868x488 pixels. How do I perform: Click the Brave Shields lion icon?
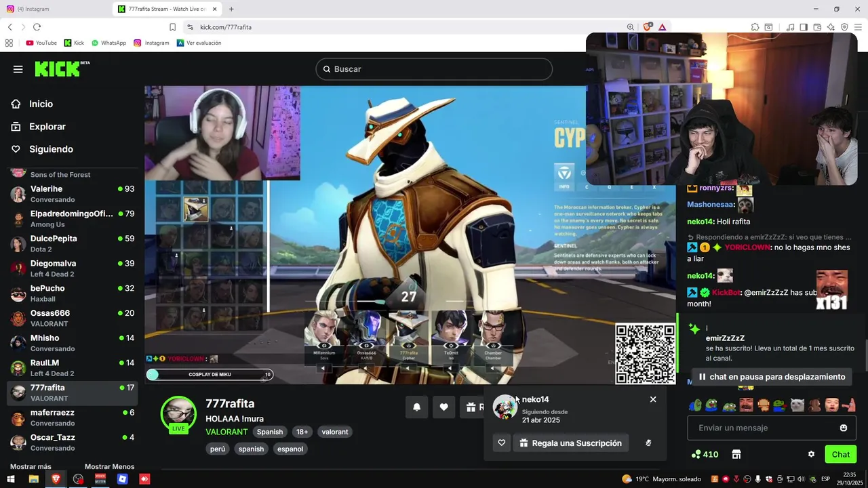coord(648,27)
